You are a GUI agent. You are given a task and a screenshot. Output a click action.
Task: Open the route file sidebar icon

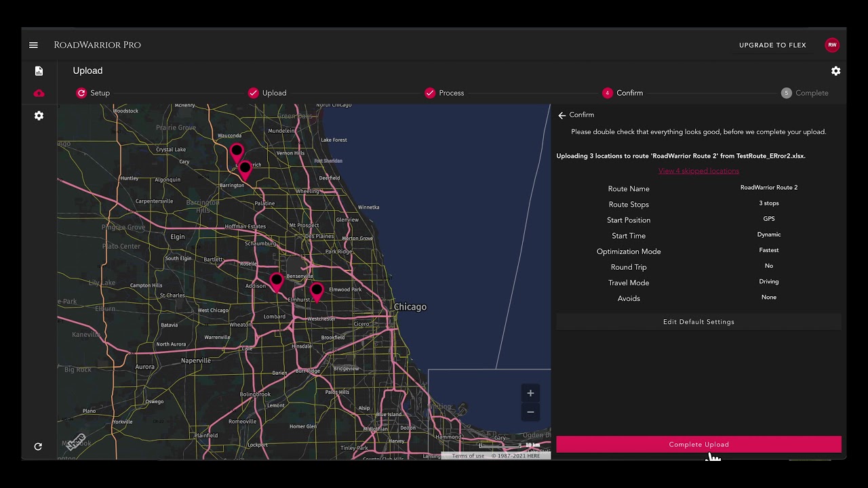pos(39,71)
